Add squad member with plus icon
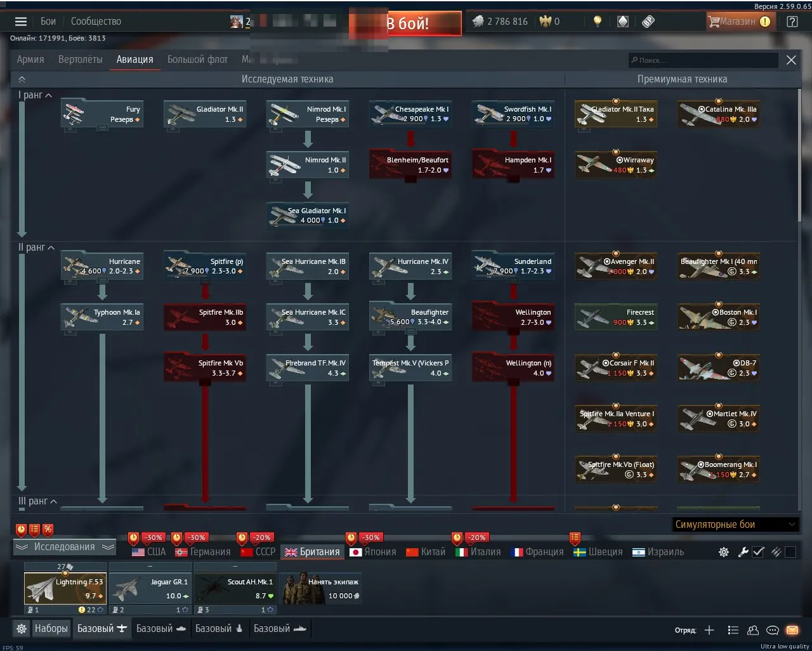 click(709, 630)
